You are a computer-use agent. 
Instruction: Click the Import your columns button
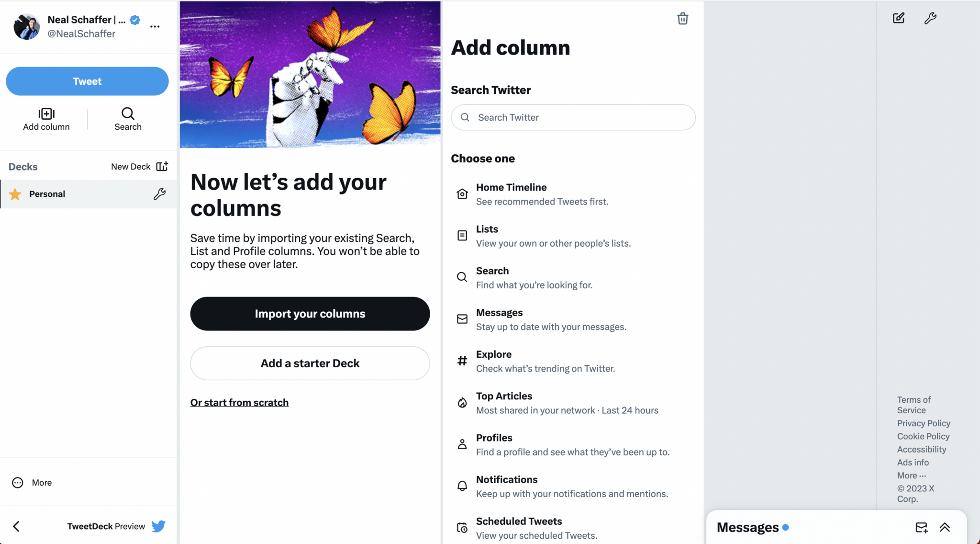310,314
